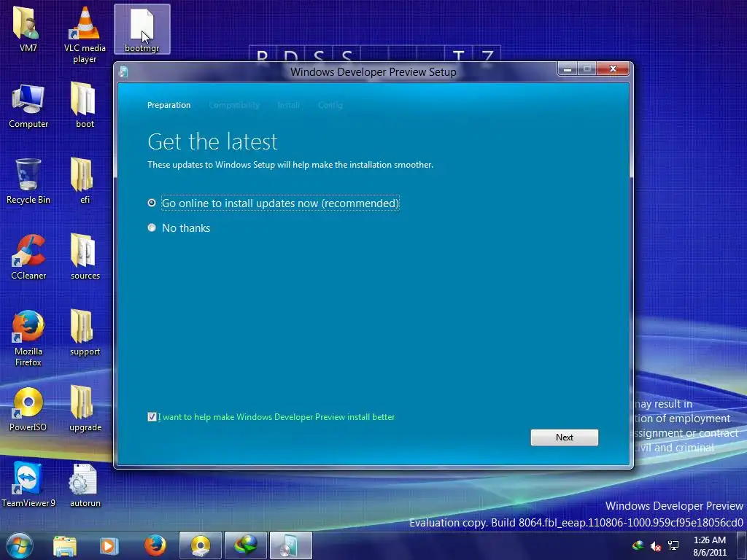Image resolution: width=747 pixels, height=560 pixels.
Task: Launch TeamViewer 9 shortcut
Action: (28, 484)
